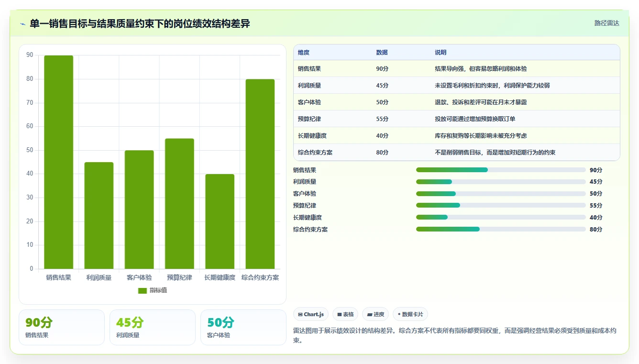Click the lightning icon beside the title
The image size is (639, 364).
point(23,24)
